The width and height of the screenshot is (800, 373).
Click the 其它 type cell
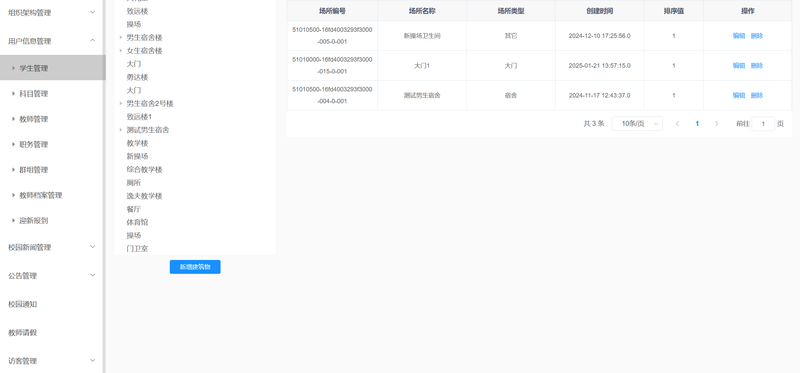point(511,36)
